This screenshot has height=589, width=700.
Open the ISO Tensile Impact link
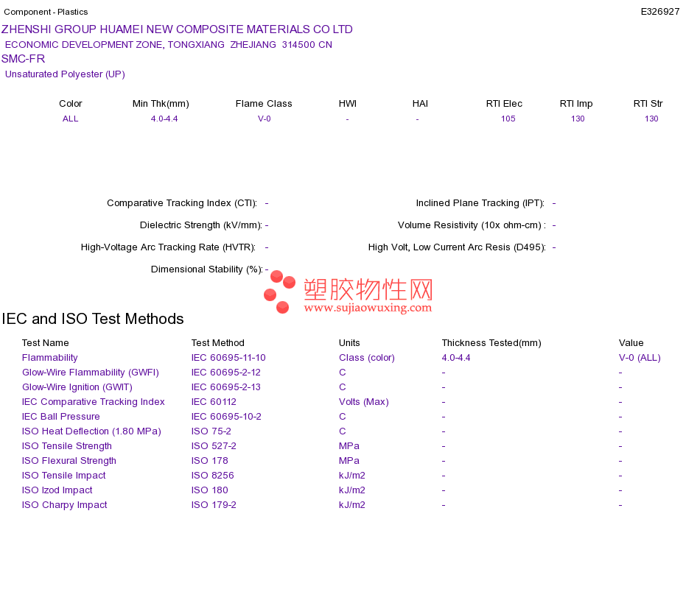[x=64, y=476]
